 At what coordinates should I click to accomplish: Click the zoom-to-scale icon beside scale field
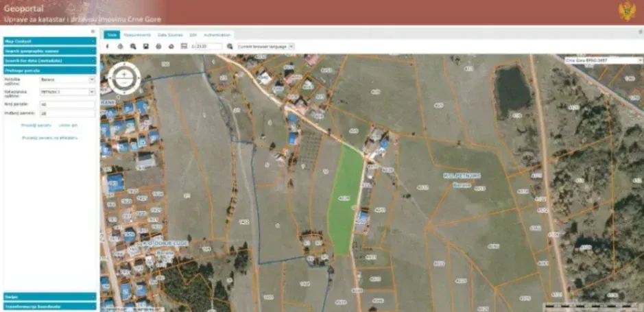[x=230, y=47]
